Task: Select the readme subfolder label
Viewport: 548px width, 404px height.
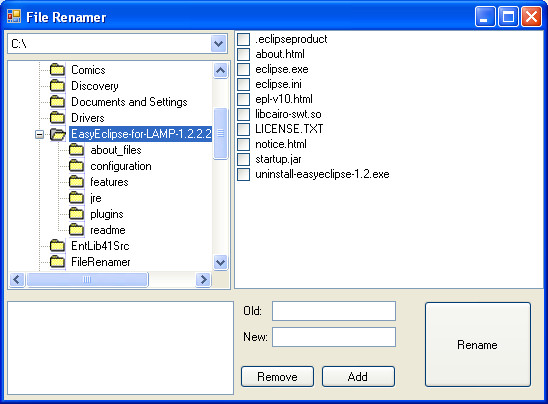Action: (x=108, y=230)
